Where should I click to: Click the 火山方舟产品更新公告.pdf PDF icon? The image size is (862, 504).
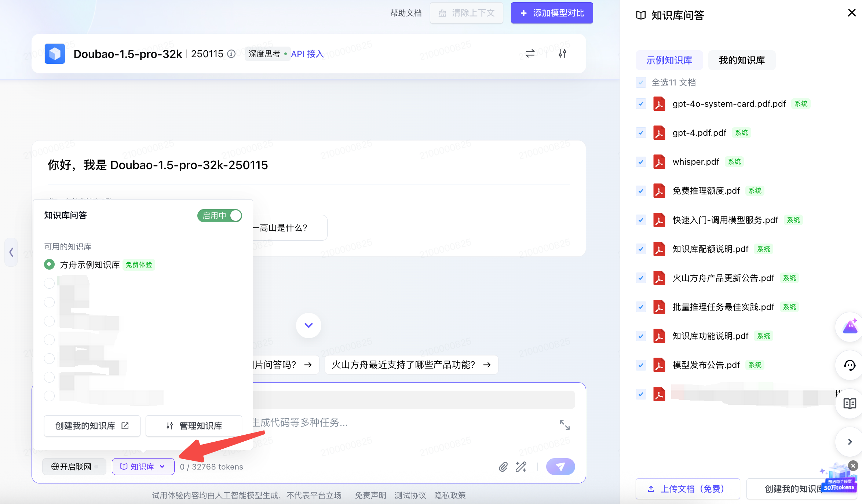tap(659, 278)
